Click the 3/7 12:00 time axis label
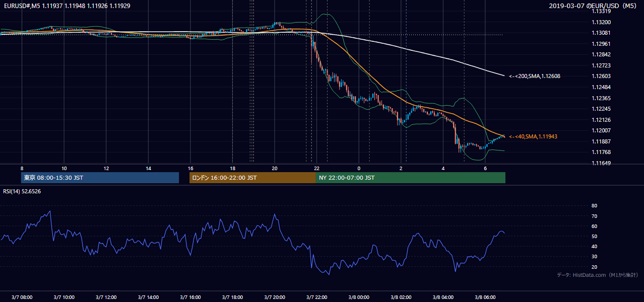Viewport: 644px width, 302px height. coord(106,297)
